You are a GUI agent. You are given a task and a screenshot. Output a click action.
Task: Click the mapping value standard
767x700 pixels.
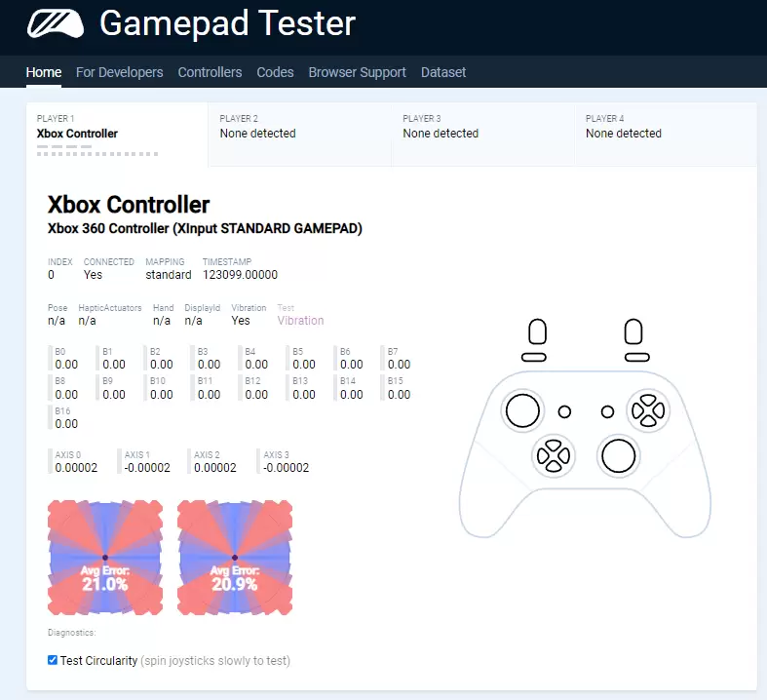[x=169, y=274]
